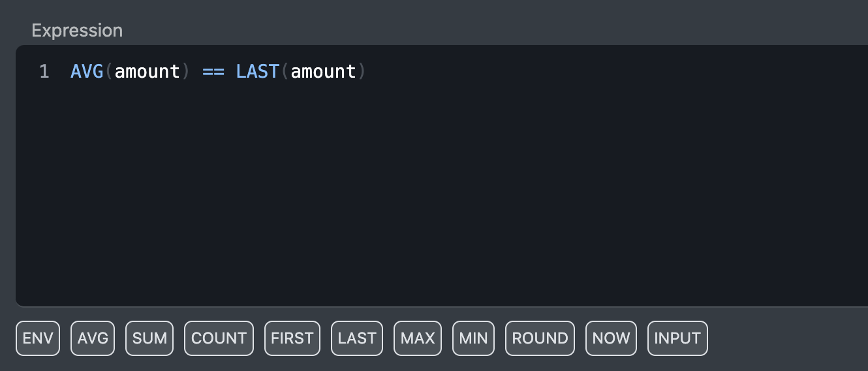Insert the ROUND function
This screenshot has height=371, width=868.
(540, 338)
